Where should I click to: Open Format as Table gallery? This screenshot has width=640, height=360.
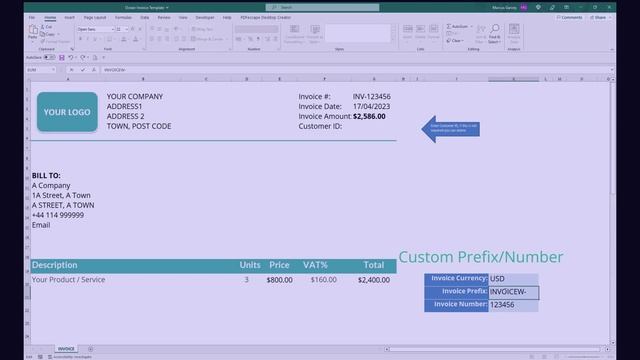(315, 34)
